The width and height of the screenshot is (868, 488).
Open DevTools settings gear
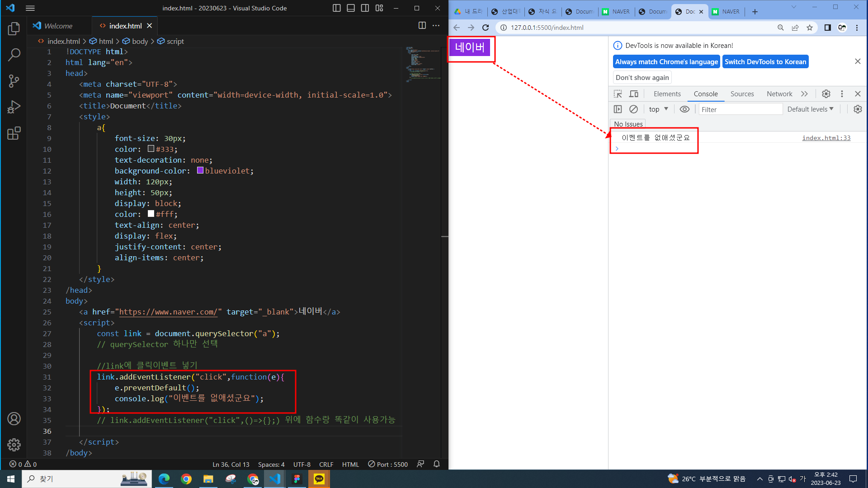[826, 94]
